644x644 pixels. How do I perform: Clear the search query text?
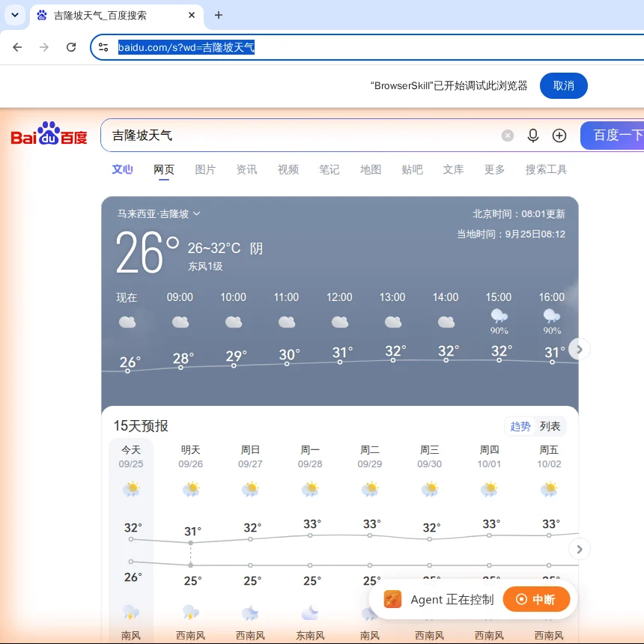[508, 136]
